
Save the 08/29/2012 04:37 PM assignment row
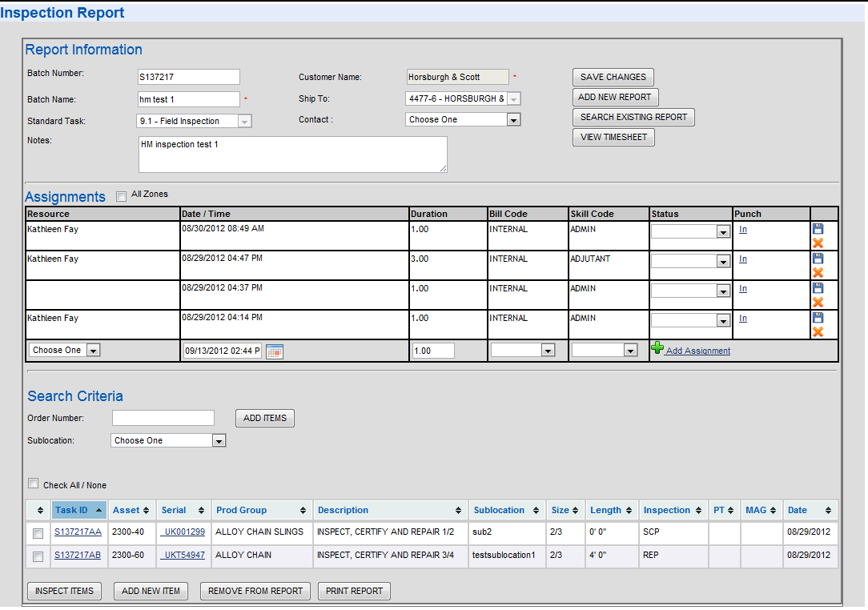[x=818, y=288]
